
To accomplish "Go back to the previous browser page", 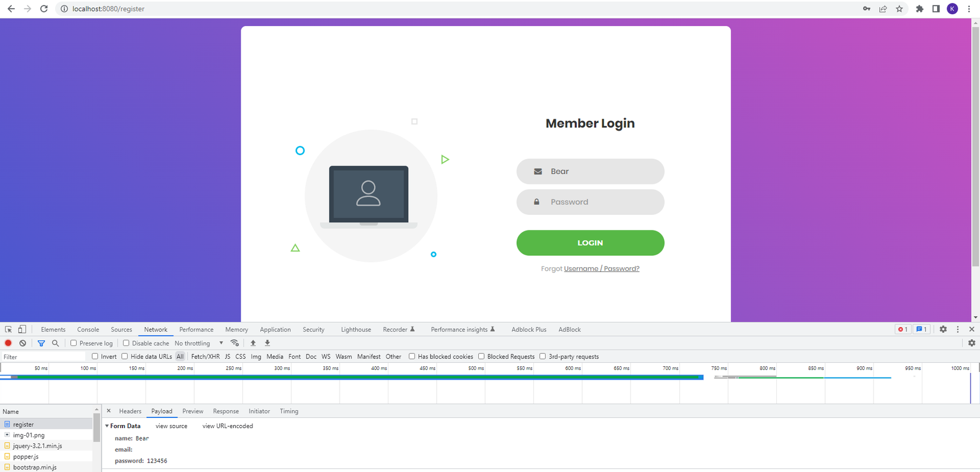I will coord(11,9).
